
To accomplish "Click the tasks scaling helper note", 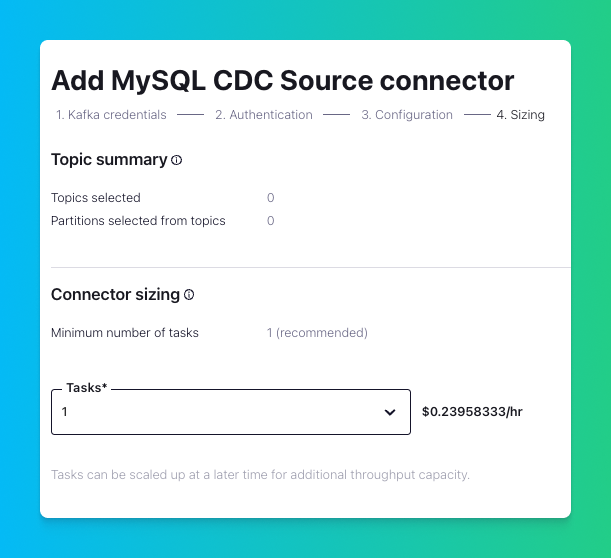I will (260, 474).
